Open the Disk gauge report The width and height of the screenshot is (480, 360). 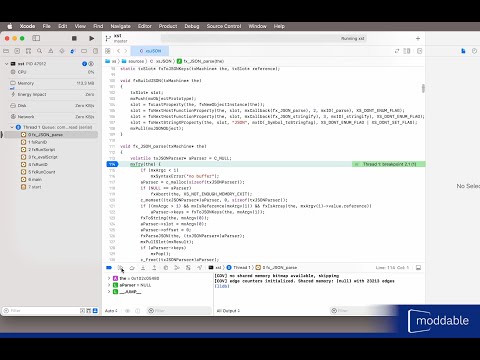(52, 106)
